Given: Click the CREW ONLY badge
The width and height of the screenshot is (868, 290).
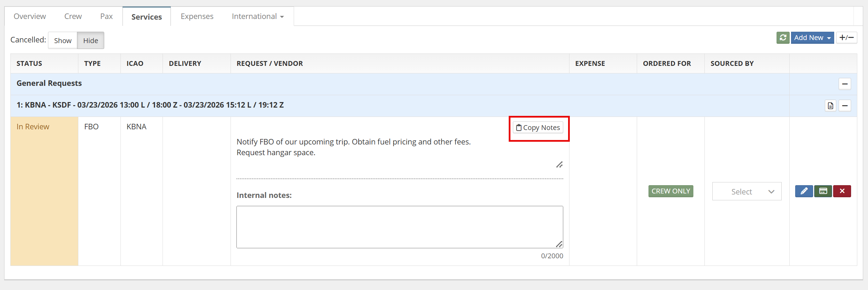Looking at the screenshot, I should tap(670, 191).
